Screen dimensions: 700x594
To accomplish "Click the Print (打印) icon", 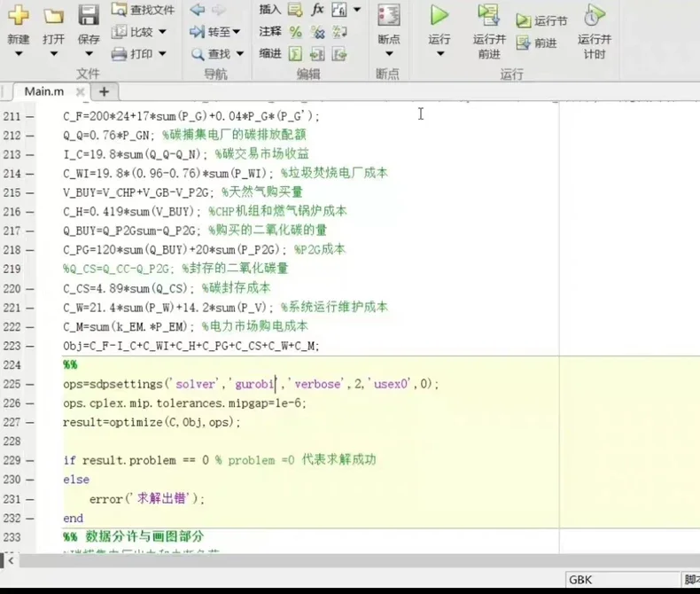I will click(x=120, y=54).
